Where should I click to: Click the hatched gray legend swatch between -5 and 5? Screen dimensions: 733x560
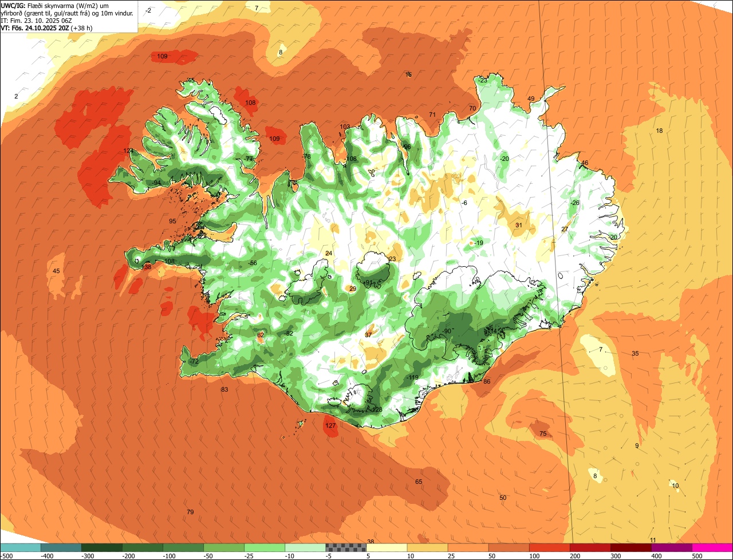[346, 547]
